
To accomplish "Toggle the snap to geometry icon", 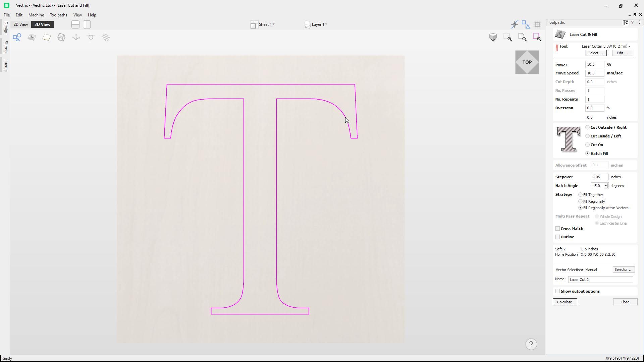I will (x=515, y=24).
